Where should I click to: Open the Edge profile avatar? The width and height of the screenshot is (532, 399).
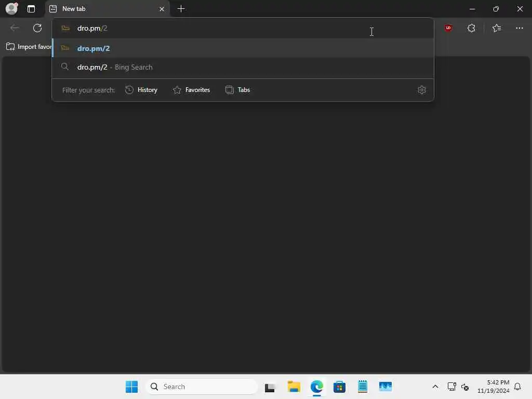coord(11,8)
